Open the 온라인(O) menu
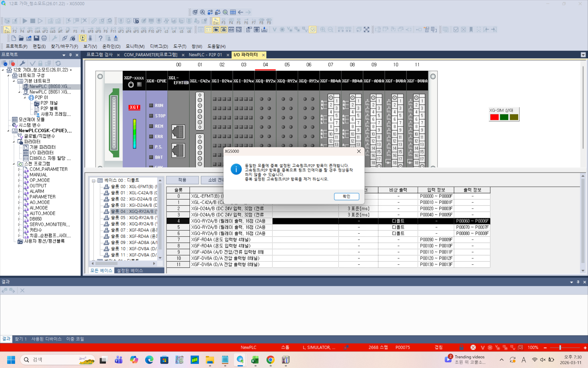The width and height of the screenshot is (588, 368). [111, 46]
